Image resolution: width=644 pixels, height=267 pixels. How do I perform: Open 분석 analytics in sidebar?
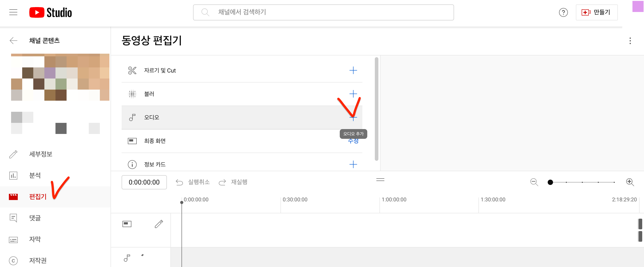[x=35, y=175]
